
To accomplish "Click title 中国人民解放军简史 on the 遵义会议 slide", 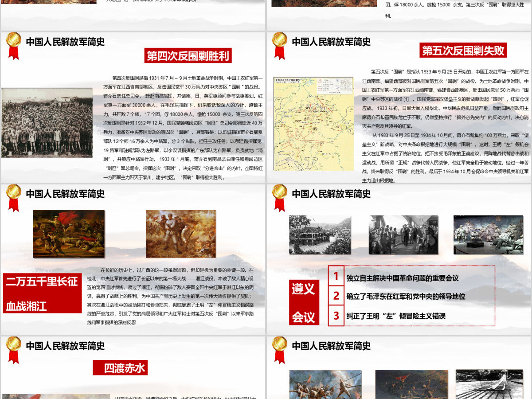I will [331, 194].
